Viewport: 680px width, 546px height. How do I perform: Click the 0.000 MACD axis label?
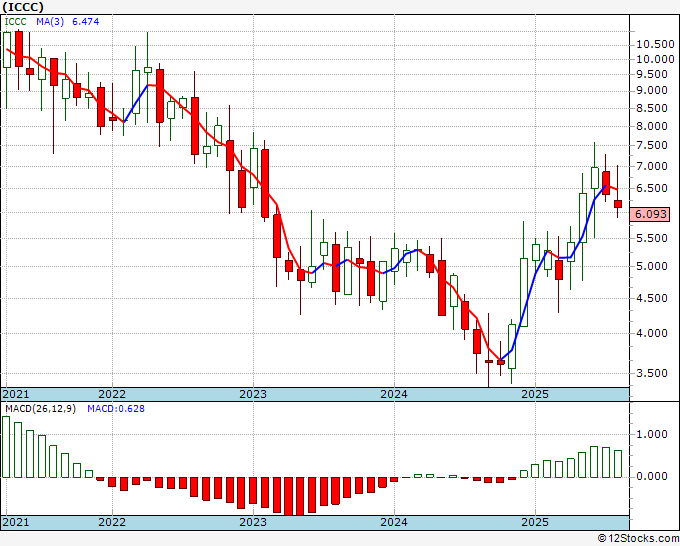651,476
